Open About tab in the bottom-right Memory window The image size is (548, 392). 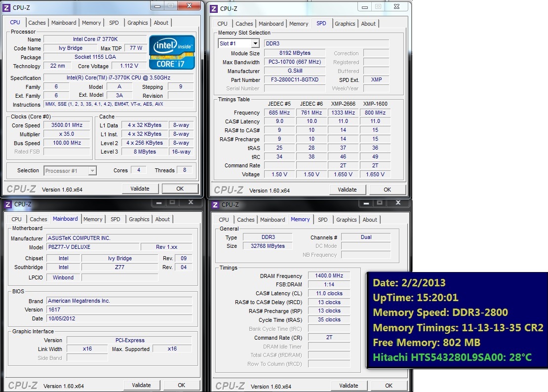pyautogui.click(x=370, y=220)
